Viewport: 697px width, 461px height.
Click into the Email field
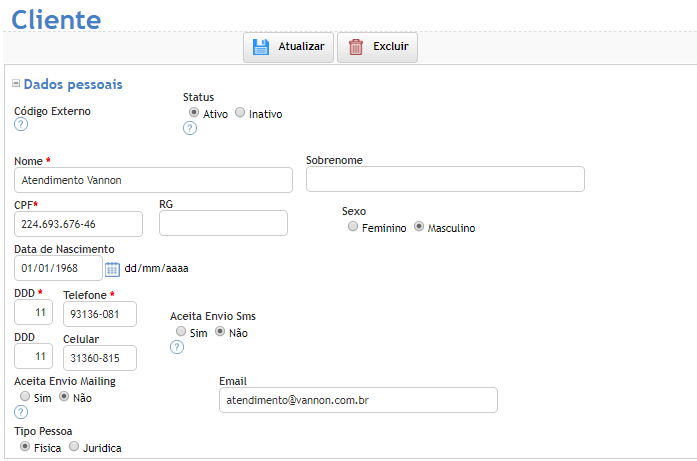point(358,400)
